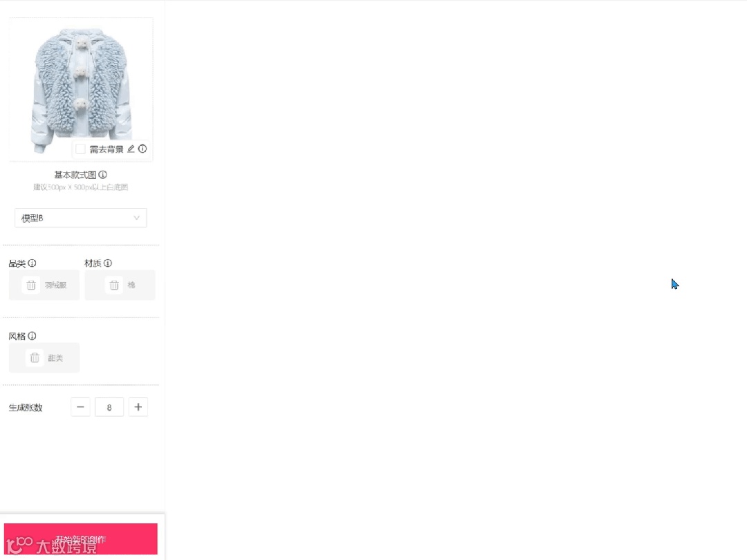Enable the 需去背景 checkbox
Viewport: 747px width, 560px height.
(x=80, y=149)
